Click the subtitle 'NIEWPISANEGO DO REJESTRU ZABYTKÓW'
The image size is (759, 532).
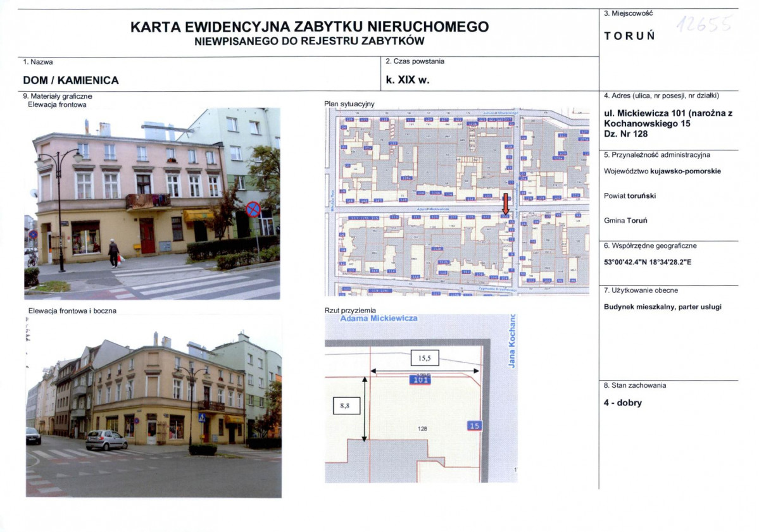[x=310, y=42]
